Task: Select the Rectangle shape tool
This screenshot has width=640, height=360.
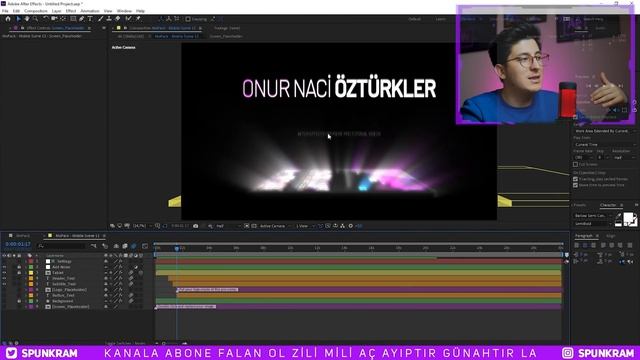Action: (73, 19)
